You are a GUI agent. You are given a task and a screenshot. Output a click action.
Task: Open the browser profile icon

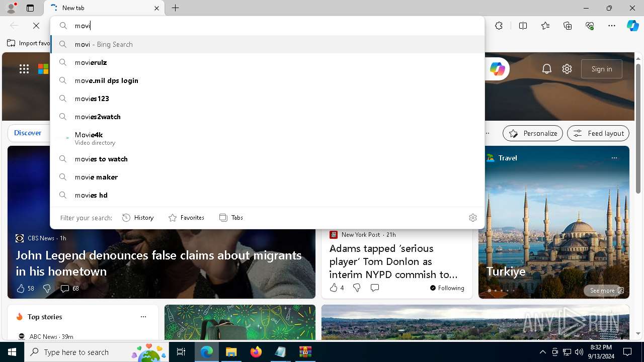pos(11,8)
